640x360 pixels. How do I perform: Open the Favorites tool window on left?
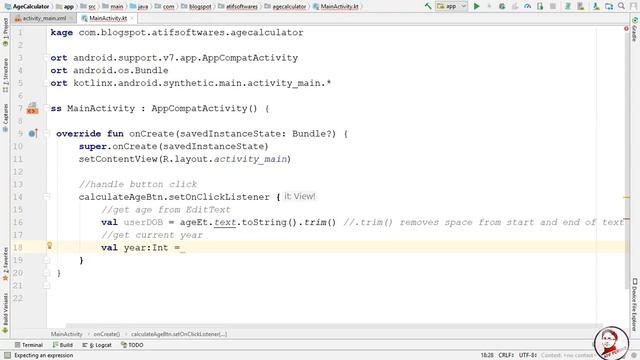click(5, 264)
